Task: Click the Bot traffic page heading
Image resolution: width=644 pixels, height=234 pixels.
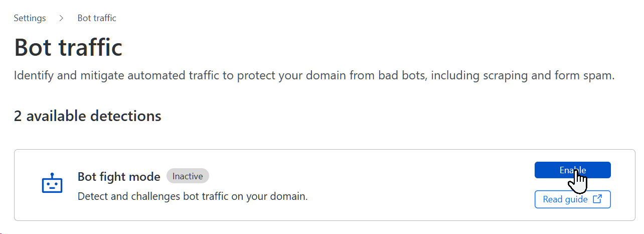Action: [68, 48]
